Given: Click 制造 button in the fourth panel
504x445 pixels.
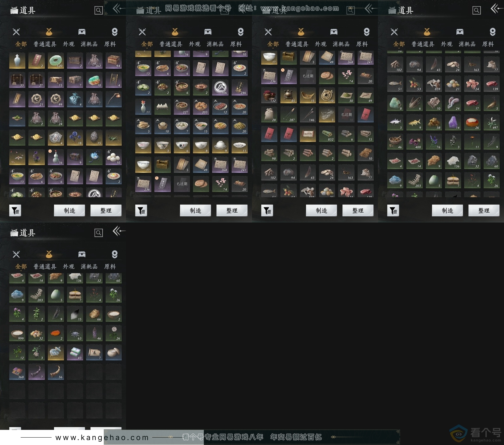Looking at the screenshot, I should point(447,210).
